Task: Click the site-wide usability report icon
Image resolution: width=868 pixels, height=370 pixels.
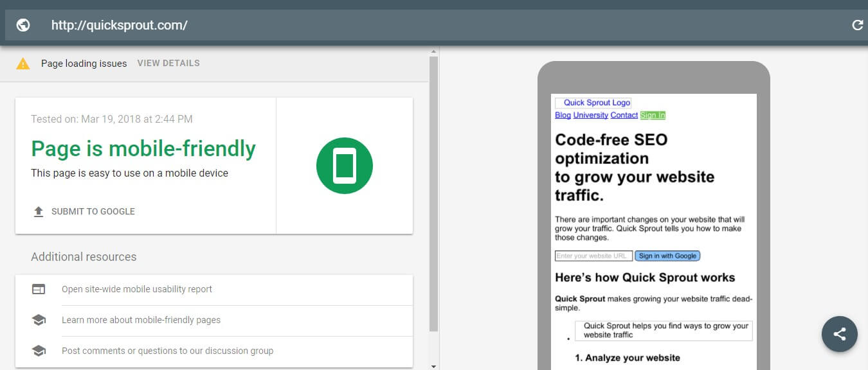Action: coord(39,289)
